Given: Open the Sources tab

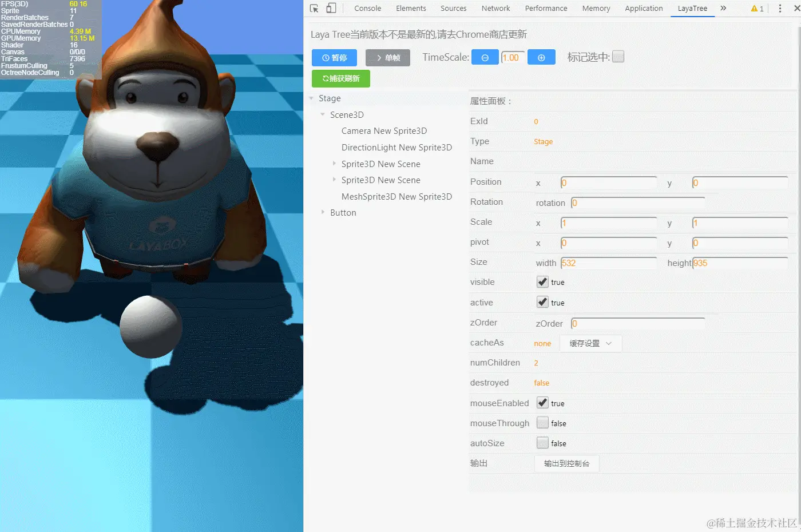Looking at the screenshot, I should pyautogui.click(x=454, y=9).
